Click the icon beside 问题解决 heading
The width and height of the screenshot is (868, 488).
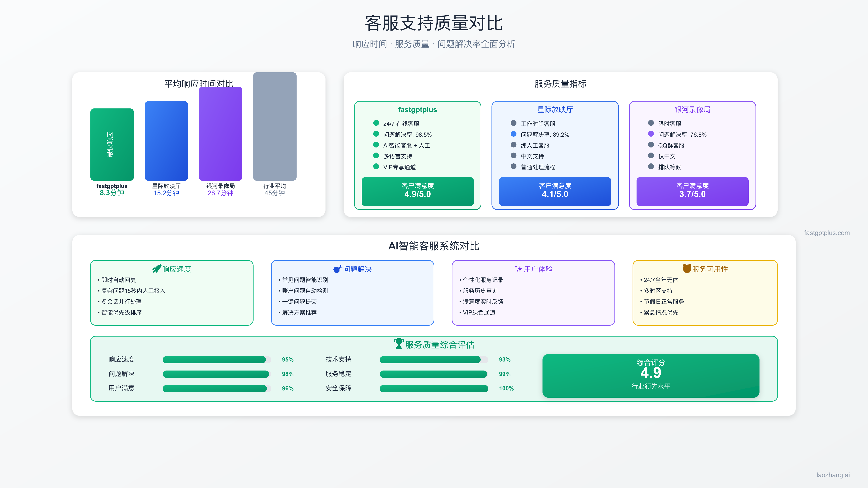[338, 269]
